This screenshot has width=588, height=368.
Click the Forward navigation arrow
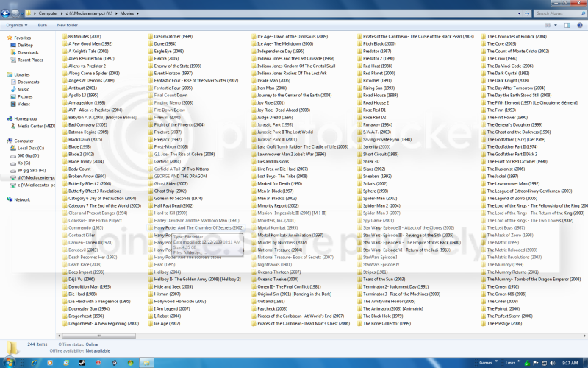click(15, 13)
